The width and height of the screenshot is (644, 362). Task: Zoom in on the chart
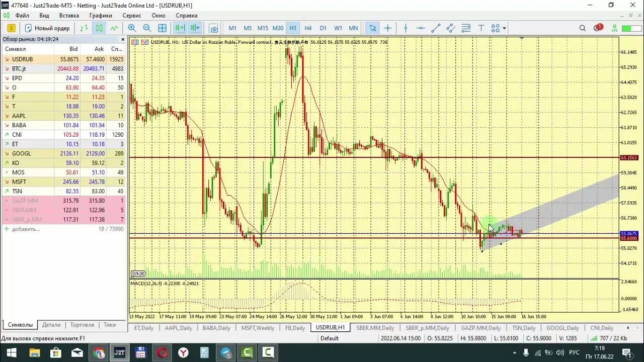coord(132,28)
